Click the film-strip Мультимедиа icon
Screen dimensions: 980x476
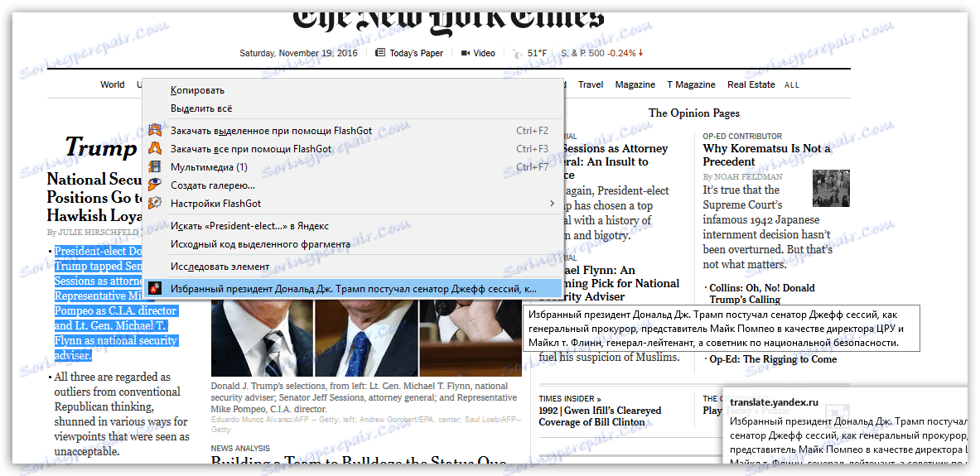[154, 166]
